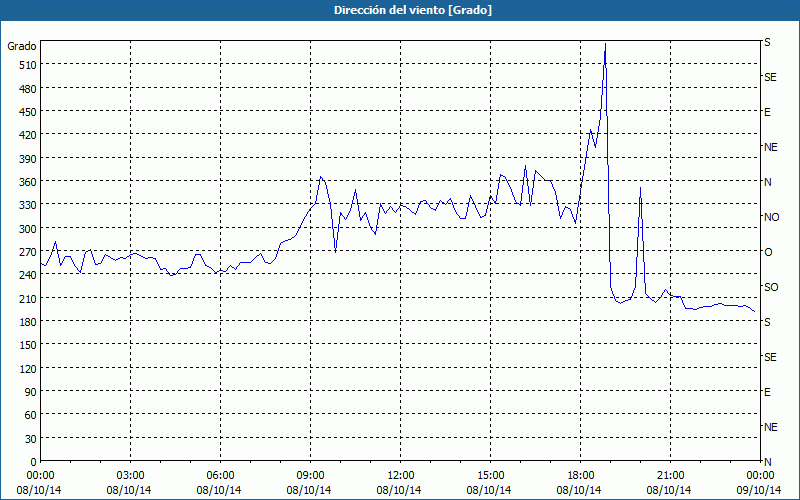Pick the 360 y-axis tick label
The height and width of the screenshot is (500, 800).
point(29,182)
